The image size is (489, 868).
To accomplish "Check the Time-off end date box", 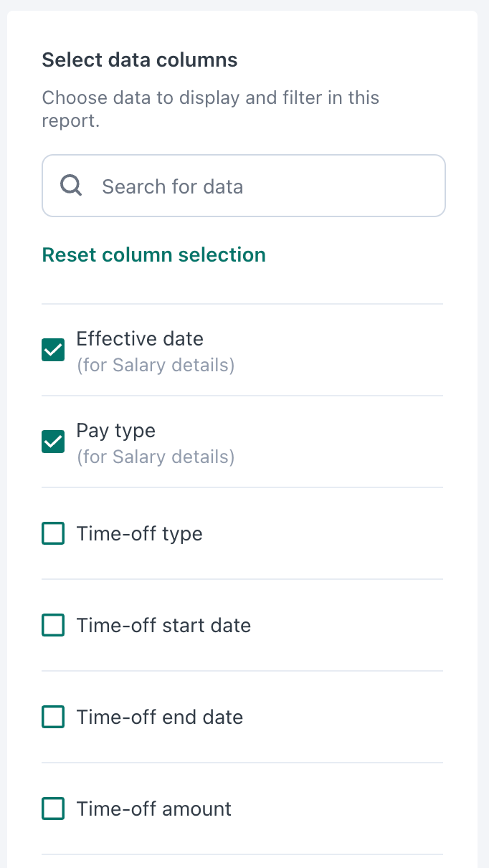I will coord(53,717).
